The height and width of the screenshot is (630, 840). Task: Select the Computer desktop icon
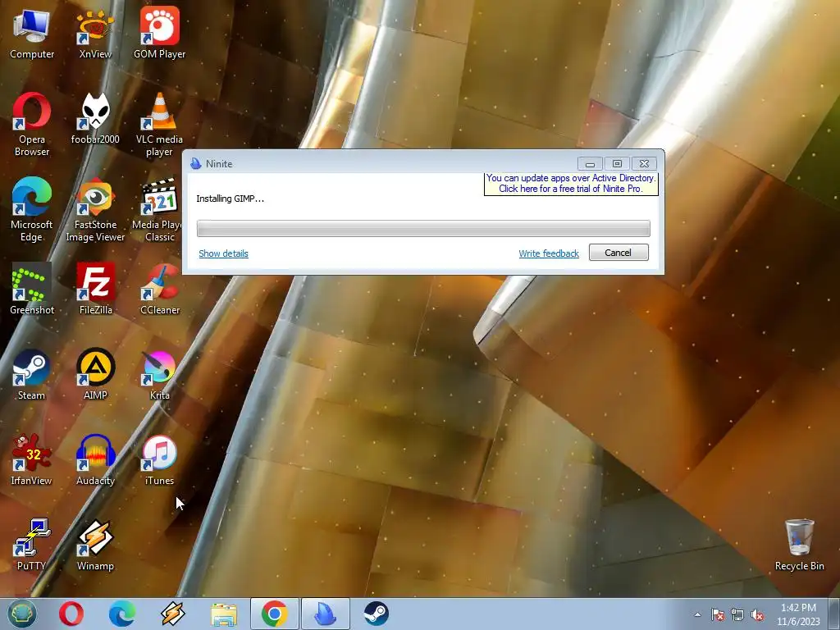click(32, 33)
